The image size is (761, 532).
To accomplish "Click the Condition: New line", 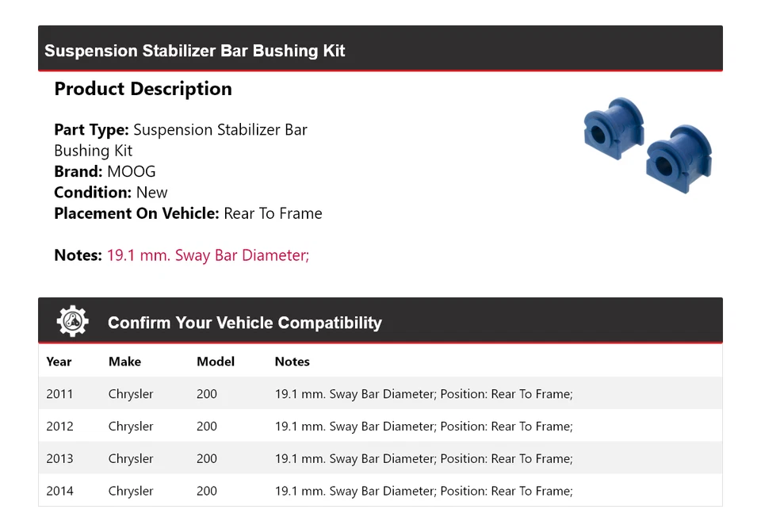I will [x=111, y=193].
